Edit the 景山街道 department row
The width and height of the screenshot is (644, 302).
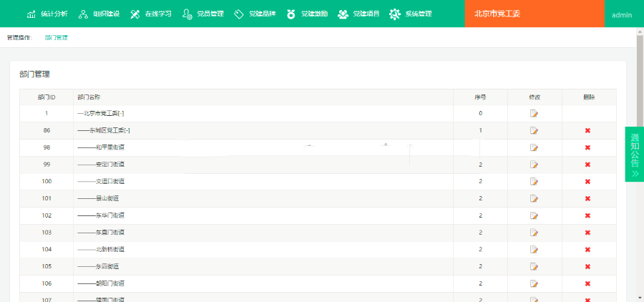coord(534,198)
